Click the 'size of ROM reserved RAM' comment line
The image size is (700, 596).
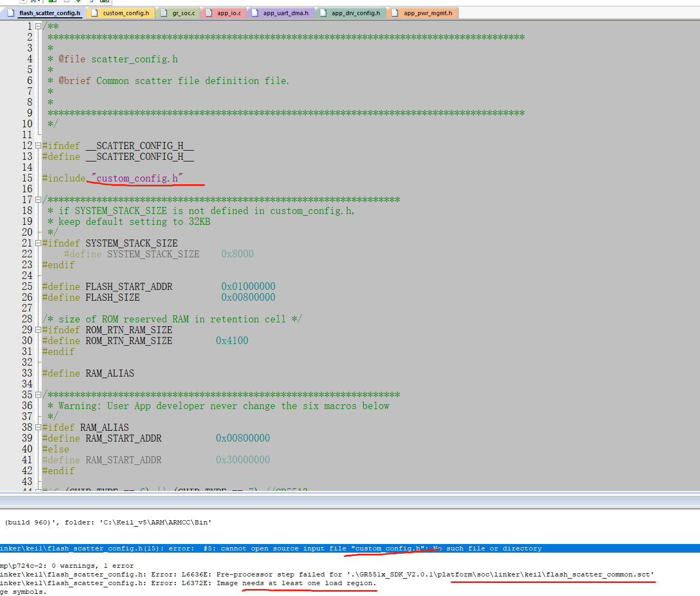coord(172,319)
